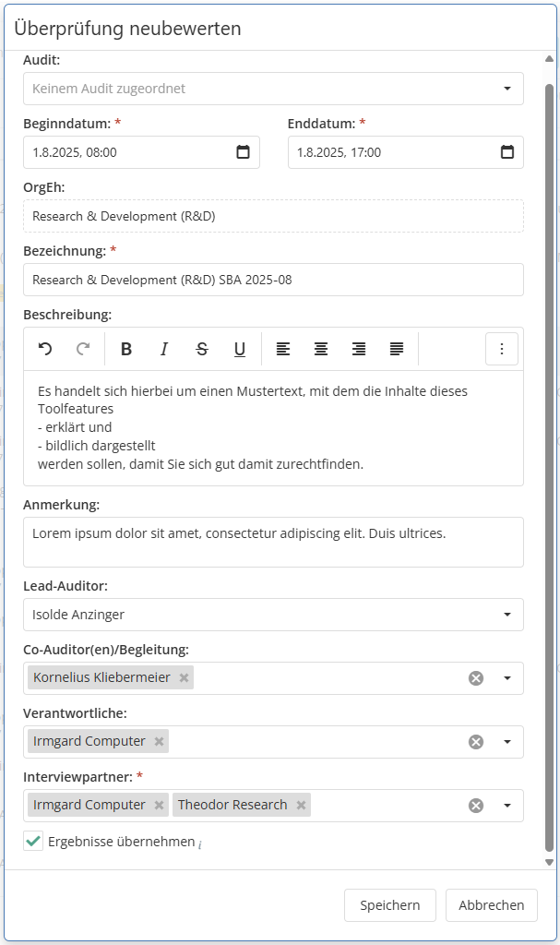Toggle strikethrough text formatting

202,349
